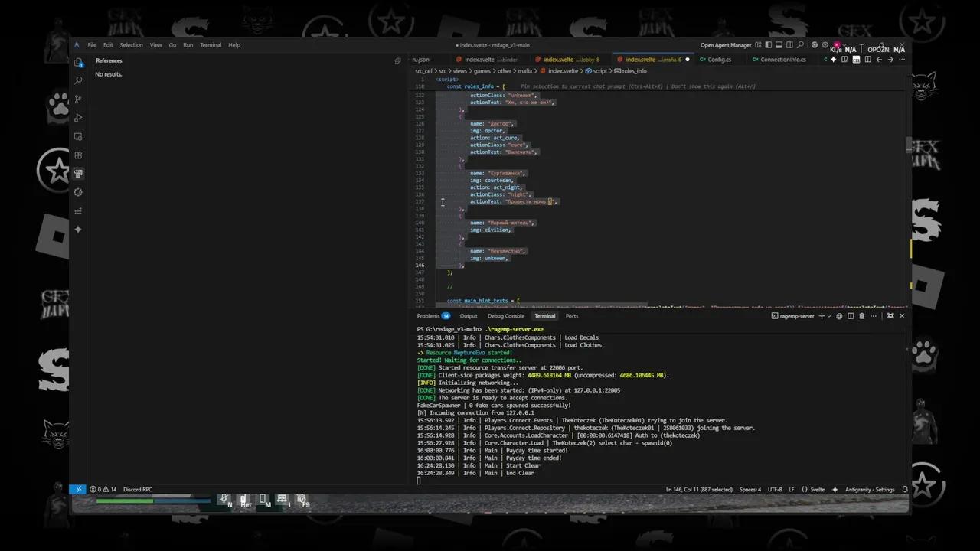Viewport: 980px width, 551px height.
Task: Split the terminal panel
Action: click(851, 316)
